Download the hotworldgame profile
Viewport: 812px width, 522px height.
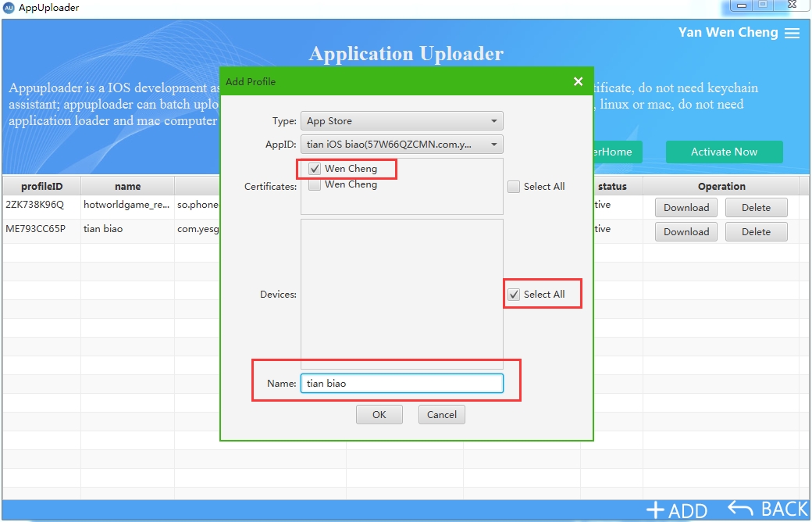[686, 207]
